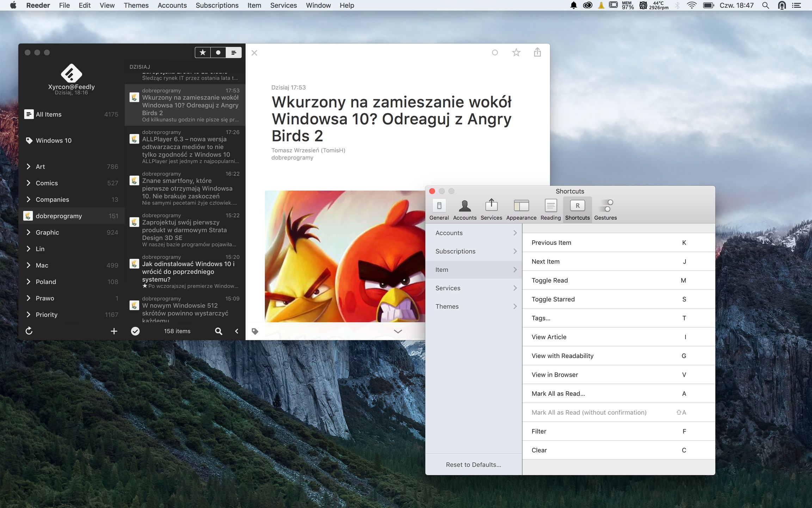Expand Subscriptions shortcuts category

click(x=473, y=251)
